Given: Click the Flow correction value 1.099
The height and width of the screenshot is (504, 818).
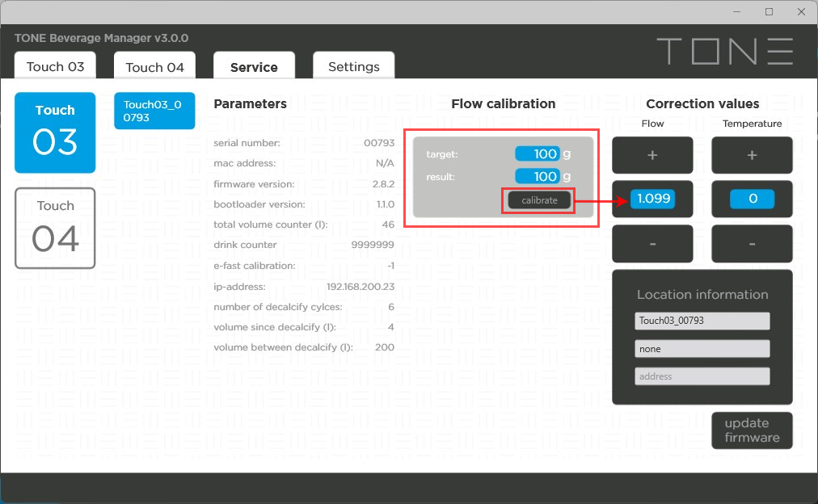Looking at the screenshot, I should (652, 199).
